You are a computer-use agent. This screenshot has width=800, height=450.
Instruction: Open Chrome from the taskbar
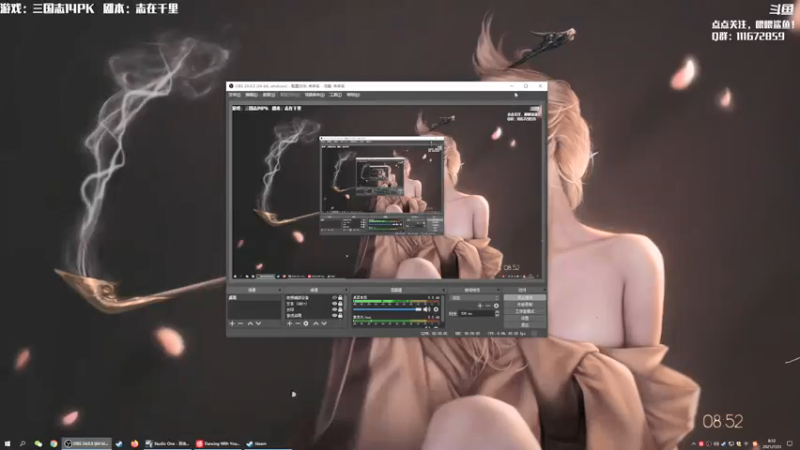(54, 444)
